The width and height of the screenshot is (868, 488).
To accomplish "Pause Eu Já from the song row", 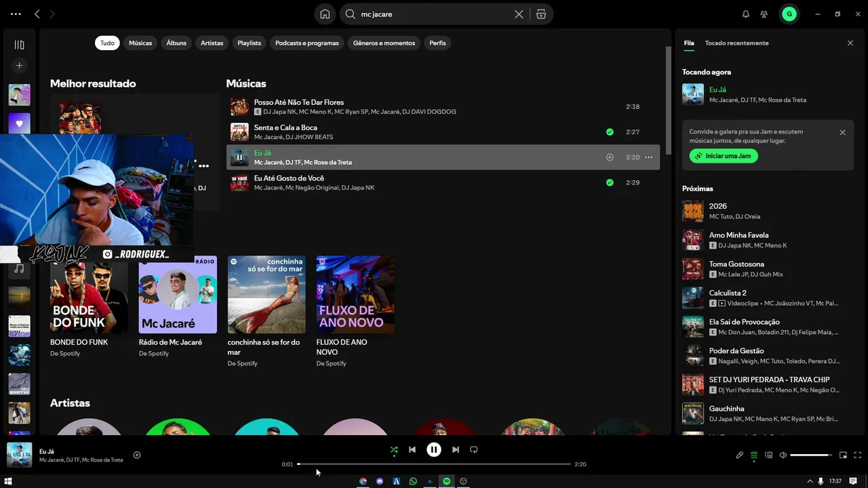I will pyautogui.click(x=239, y=157).
